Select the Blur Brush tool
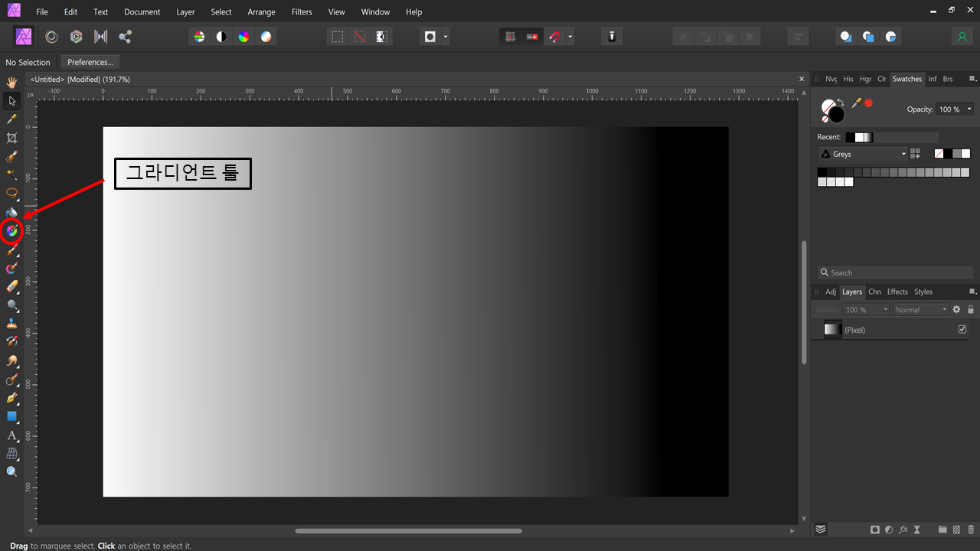 [11, 360]
